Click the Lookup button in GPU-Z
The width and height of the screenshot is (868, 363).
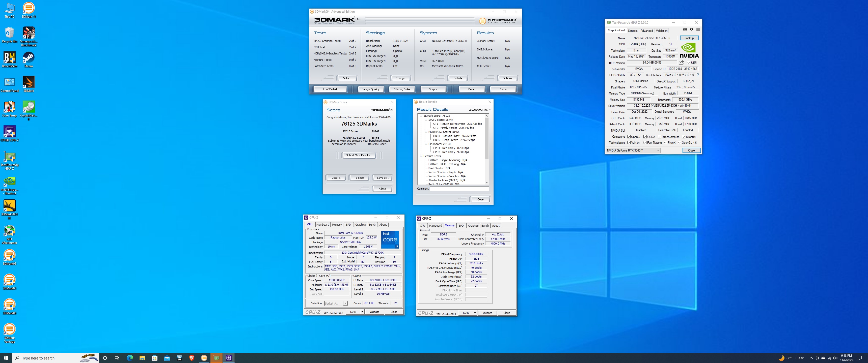pyautogui.click(x=689, y=38)
